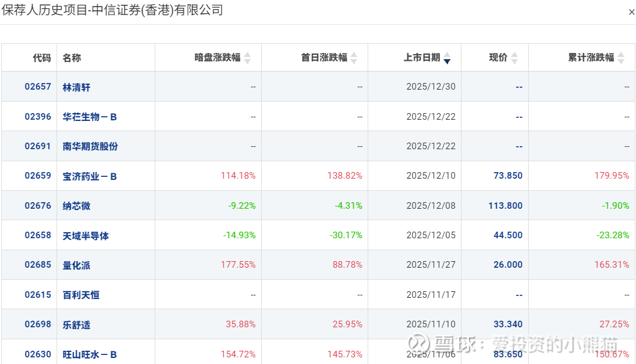Select dark-market value -9.22%
Image resolution: width=636 pixels, height=364 pixels.
tap(242, 206)
